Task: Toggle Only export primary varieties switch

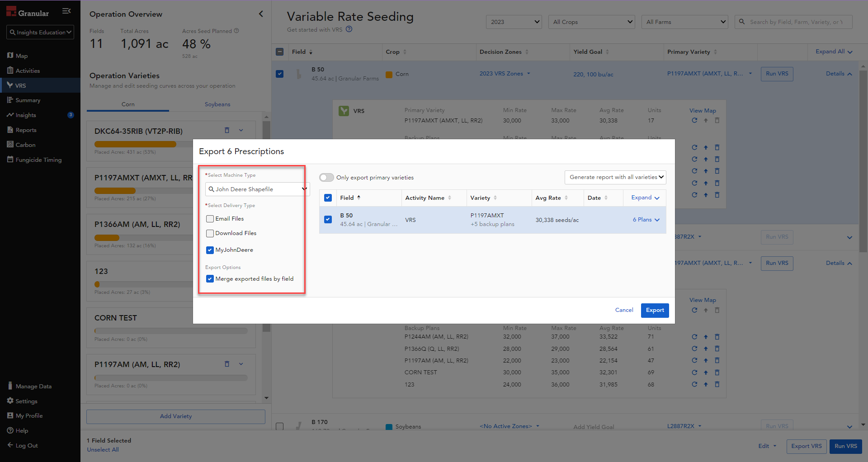Action: (326, 178)
